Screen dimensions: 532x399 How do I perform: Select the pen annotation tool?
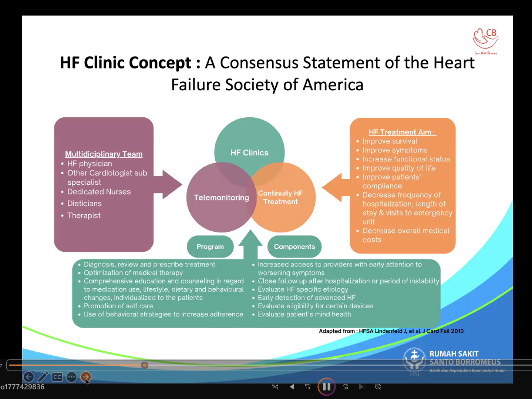click(x=43, y=377)
